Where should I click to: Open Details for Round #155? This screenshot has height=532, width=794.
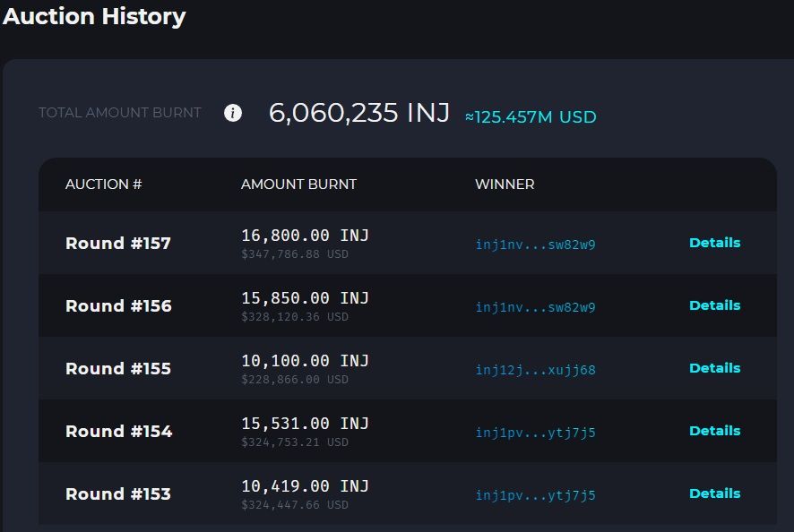[x=714, y=368]
